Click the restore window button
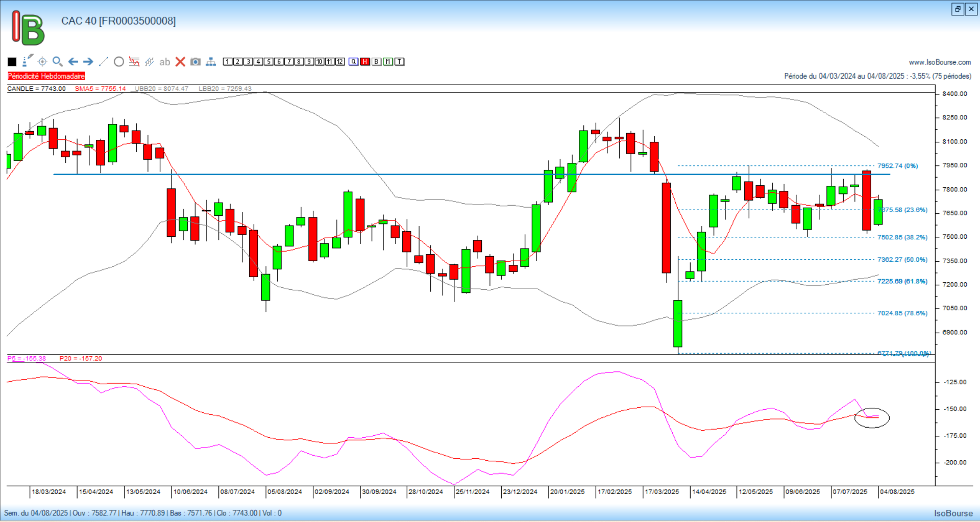Viewport: 980px width, 522px height. click(x=958, y=9)
